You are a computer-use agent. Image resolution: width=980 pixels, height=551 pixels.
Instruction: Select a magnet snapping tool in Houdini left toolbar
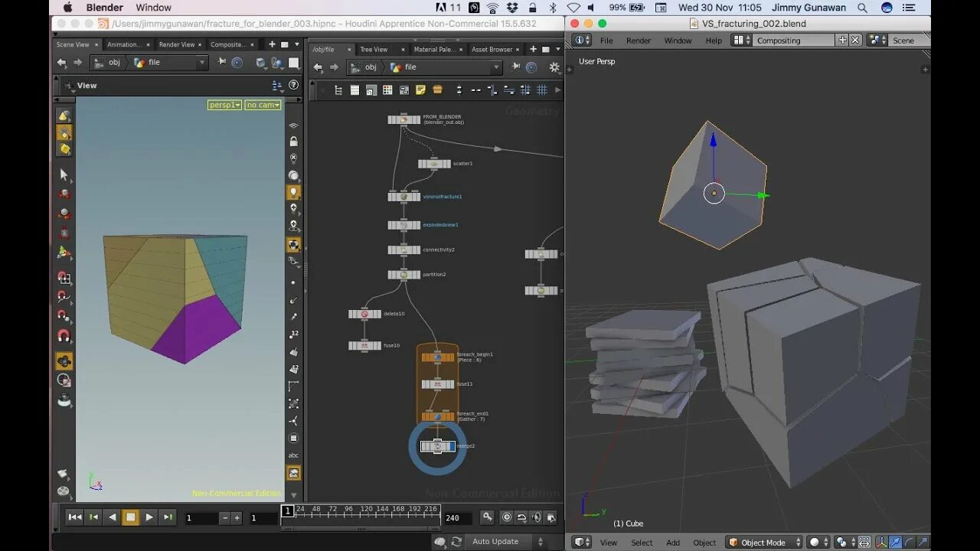[64, 336]
